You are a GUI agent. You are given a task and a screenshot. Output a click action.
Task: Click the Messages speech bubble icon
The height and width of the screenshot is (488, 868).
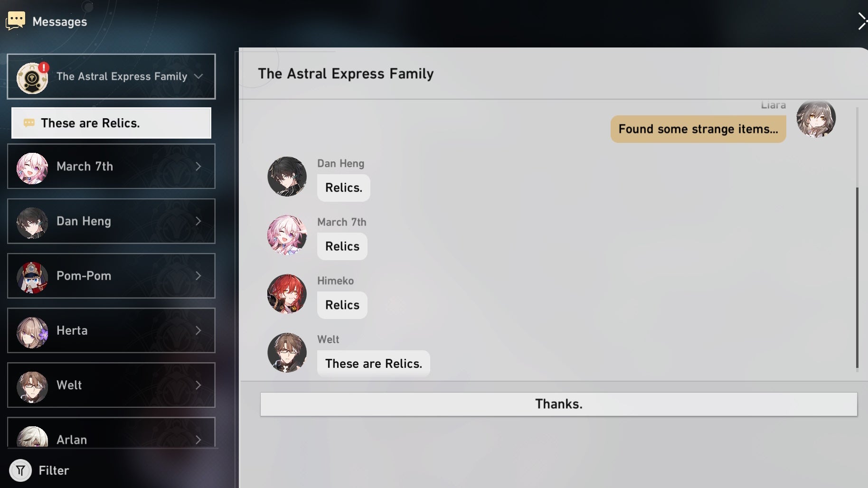pyautogui.click(x=15, y=21)
